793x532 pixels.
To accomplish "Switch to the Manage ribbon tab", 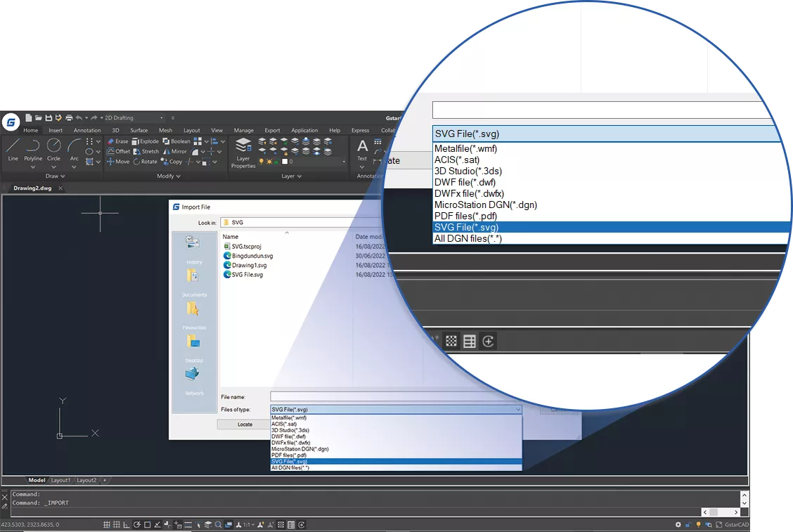I will click(244, 131).
